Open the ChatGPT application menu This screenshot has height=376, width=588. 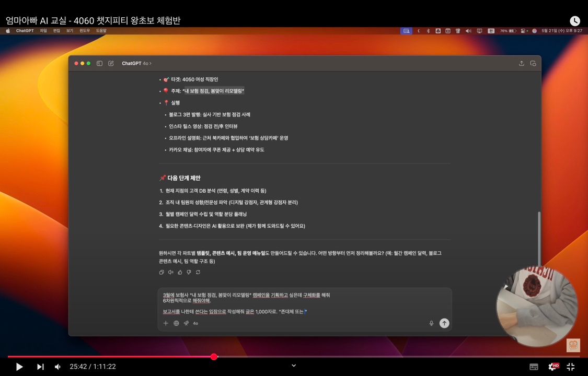[x=25, y=31]
